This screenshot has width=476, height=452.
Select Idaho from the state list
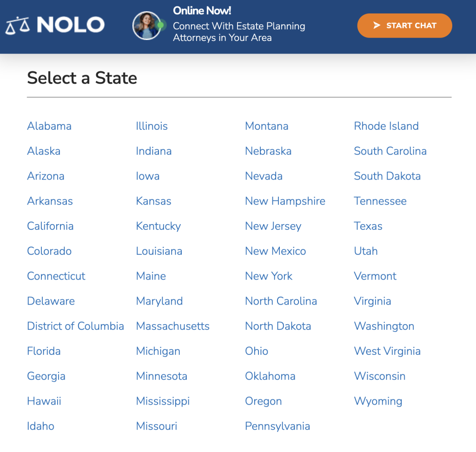tap(40, 426)
